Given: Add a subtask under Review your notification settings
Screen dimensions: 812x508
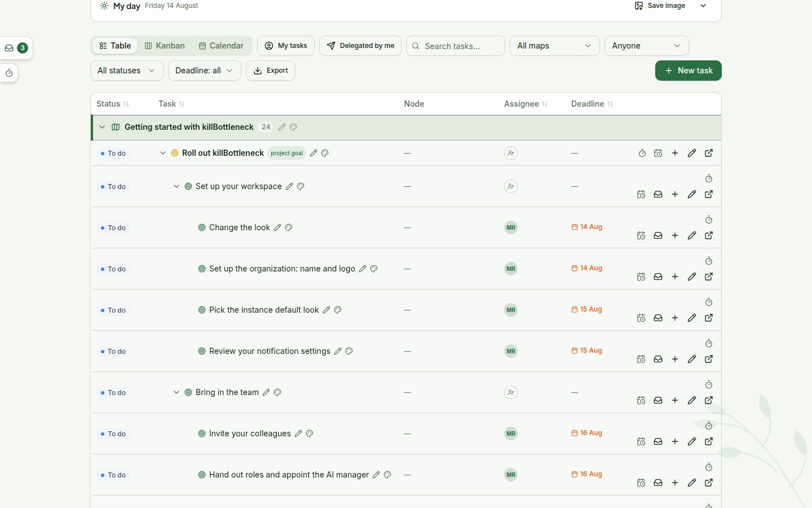Looking at the screenshot, I should pos(675,359).
